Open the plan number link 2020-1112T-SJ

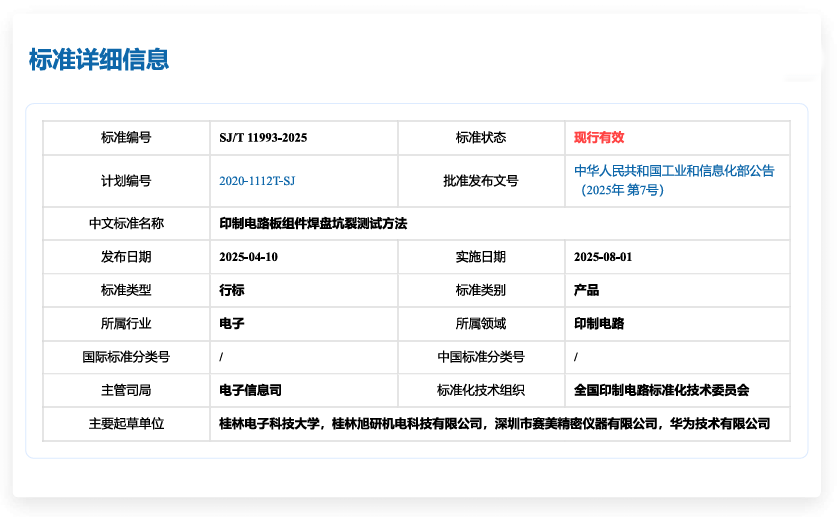257,181
